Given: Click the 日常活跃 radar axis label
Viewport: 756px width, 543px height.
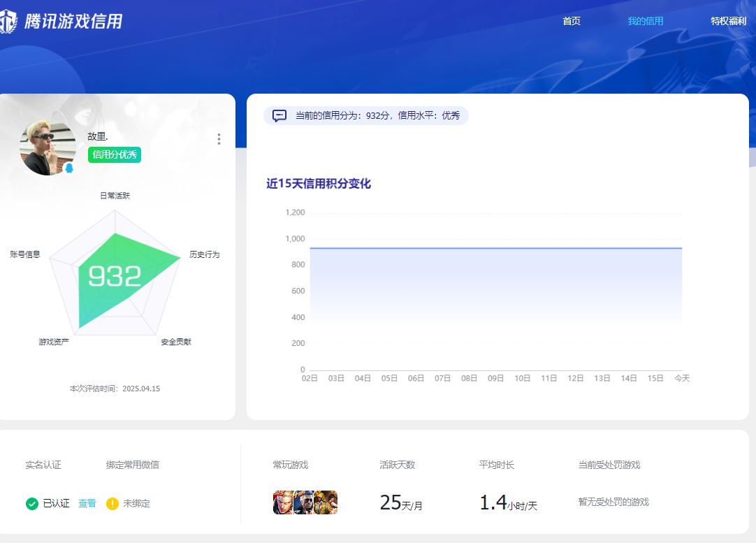Looking at the screenshot, I should click(115, 195).
